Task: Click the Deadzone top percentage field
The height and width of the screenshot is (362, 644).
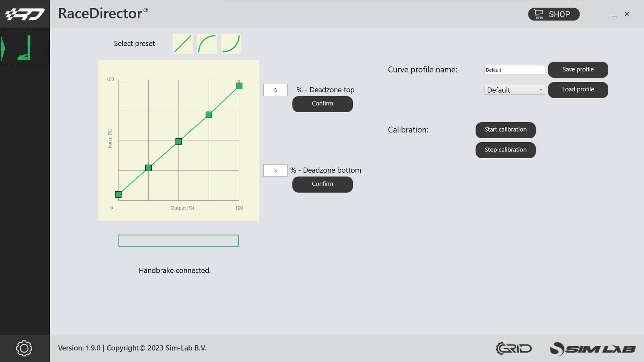Action: [x=275, y=90]
